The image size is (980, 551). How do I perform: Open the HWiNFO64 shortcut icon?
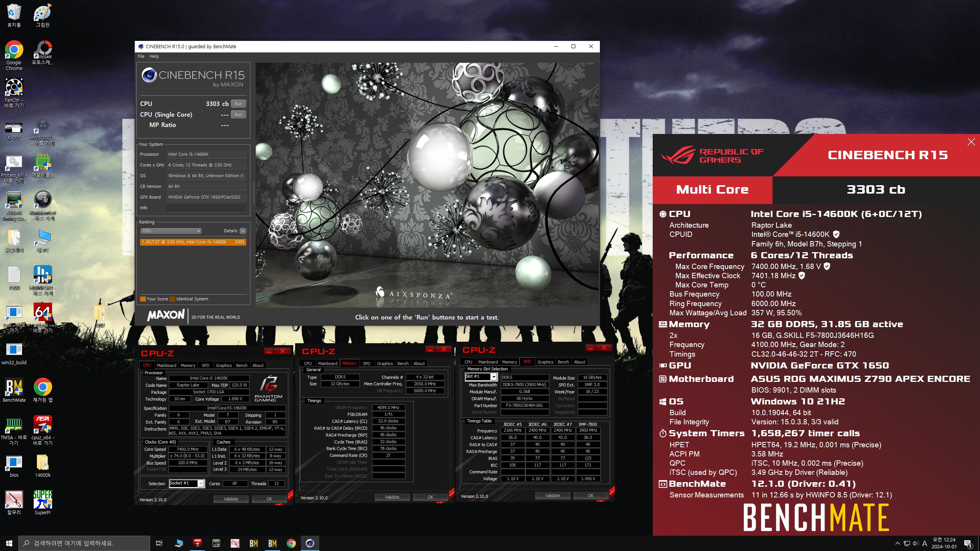click(x=42, y=280)
